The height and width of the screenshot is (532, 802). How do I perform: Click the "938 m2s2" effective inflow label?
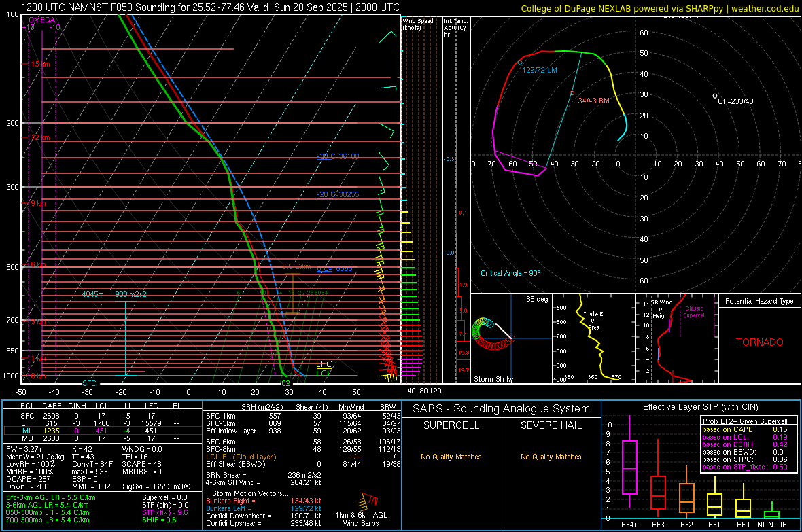(x=131, y=294)
